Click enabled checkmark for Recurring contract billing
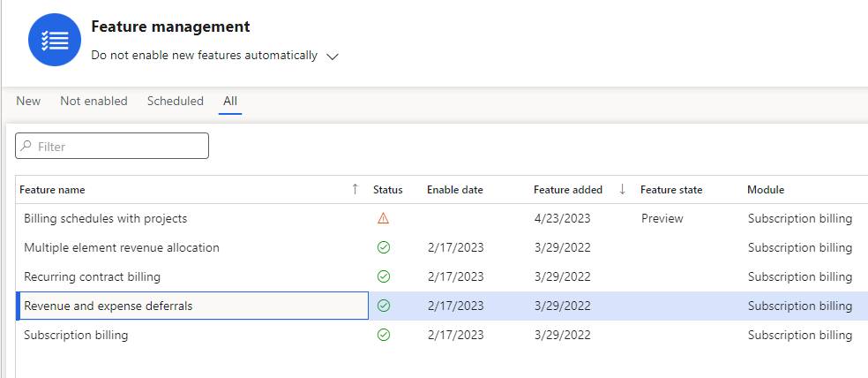868x378 pixels. tap(383, 276)
